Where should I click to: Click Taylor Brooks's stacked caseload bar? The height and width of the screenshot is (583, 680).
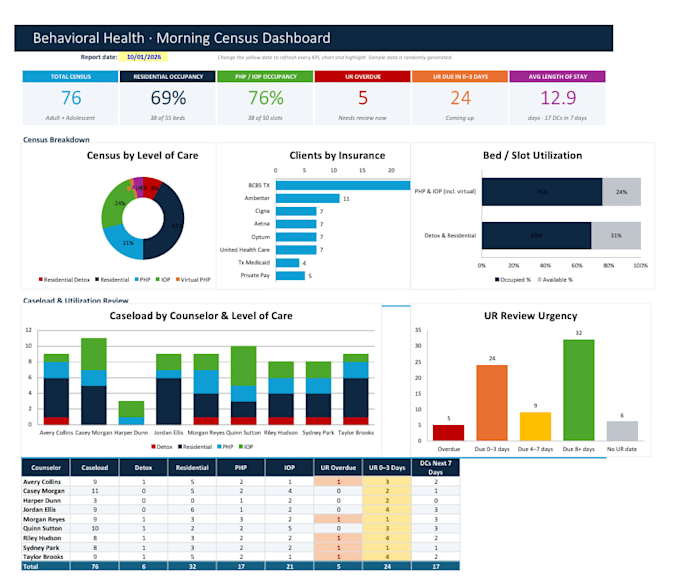356,389
